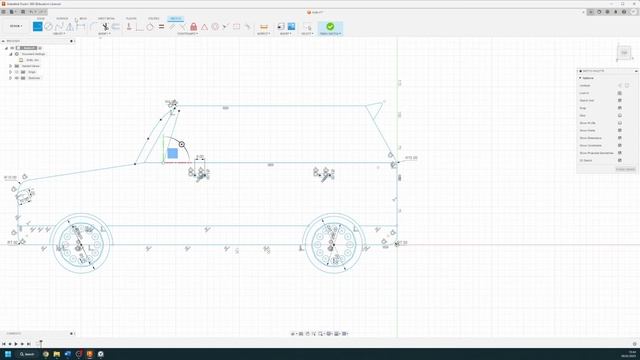Open the Constraints panel dropdown

187,33
